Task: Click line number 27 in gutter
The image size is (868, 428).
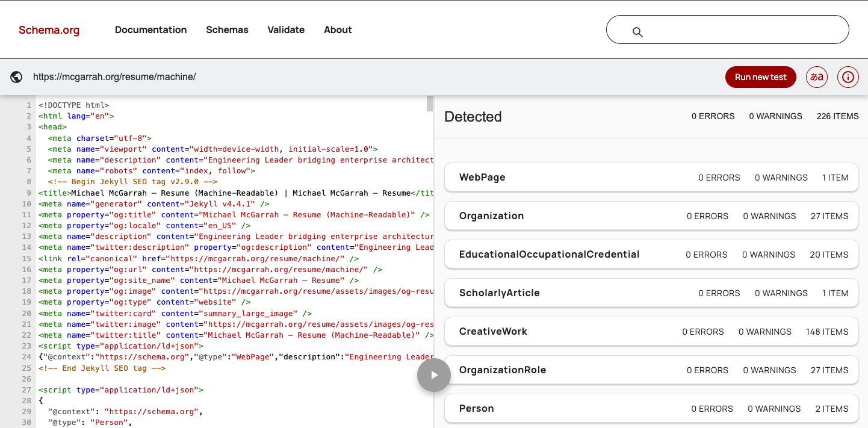Action: (x=26, y=390)
